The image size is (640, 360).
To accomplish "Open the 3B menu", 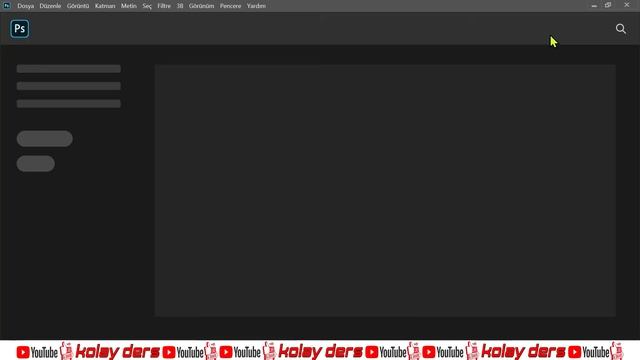I will pyautogui.click(x=180, y=6).
